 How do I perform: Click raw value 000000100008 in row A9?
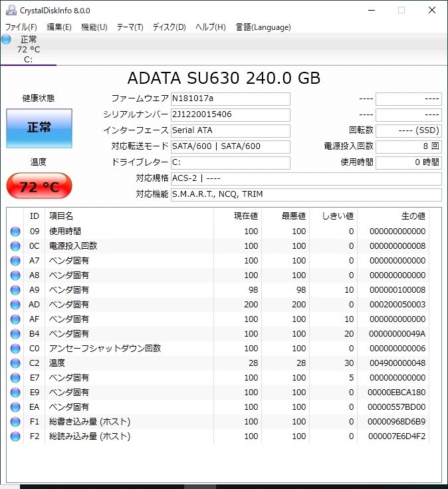pos(397,290)
